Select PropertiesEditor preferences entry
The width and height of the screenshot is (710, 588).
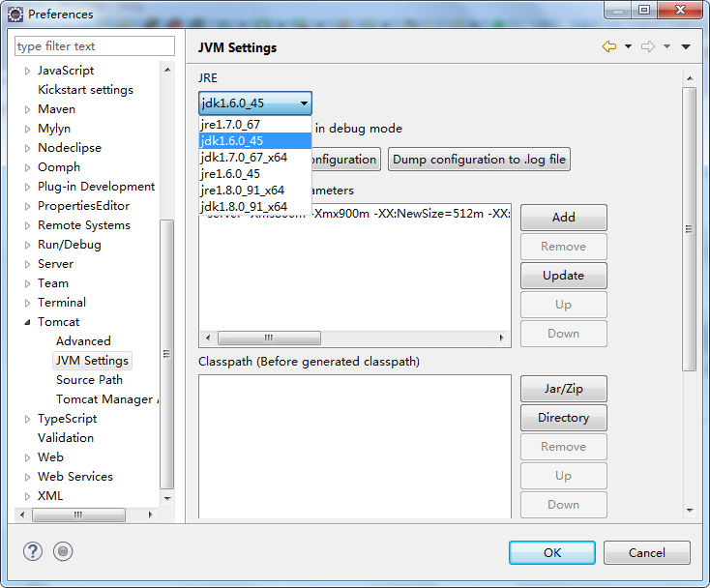coord(84,206)
